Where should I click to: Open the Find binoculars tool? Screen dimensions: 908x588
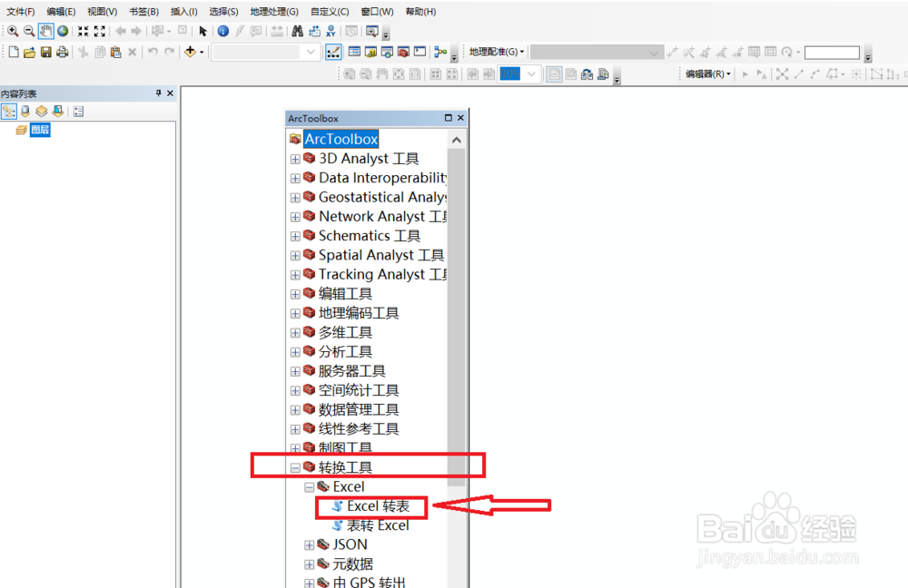[x=298, y=31]
